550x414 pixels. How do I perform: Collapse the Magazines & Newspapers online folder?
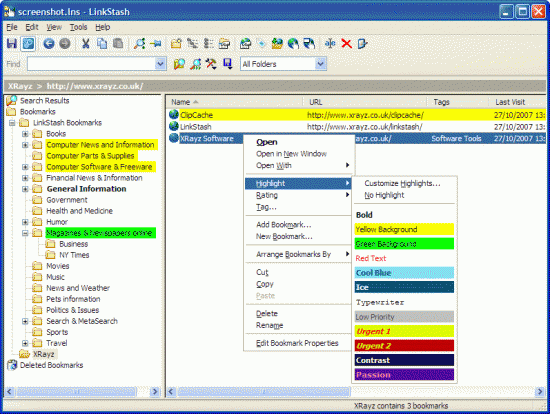(x=25, y=233)
